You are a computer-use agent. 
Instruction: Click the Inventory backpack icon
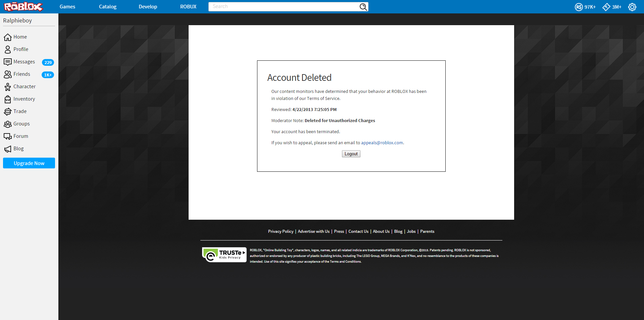[x=8, y=99]
